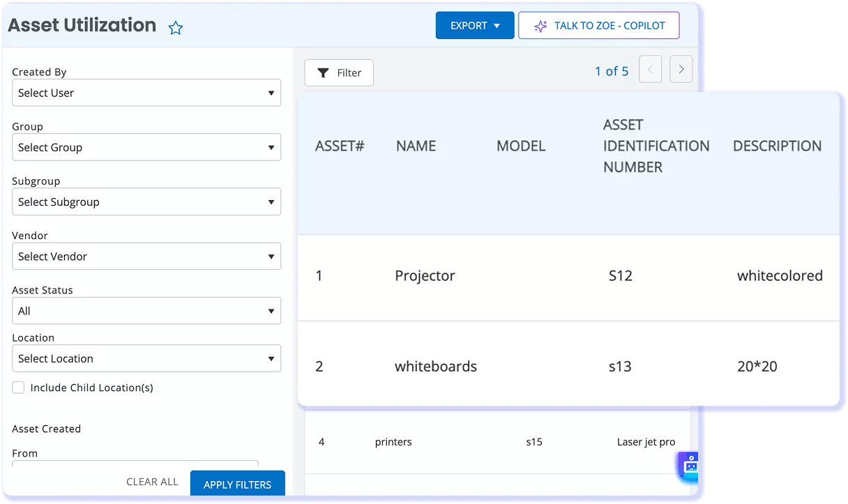The height and width of the screenshot is (504, 848).
Task: Open Talk to Zoe - Copilot
Action: point(599,26)
